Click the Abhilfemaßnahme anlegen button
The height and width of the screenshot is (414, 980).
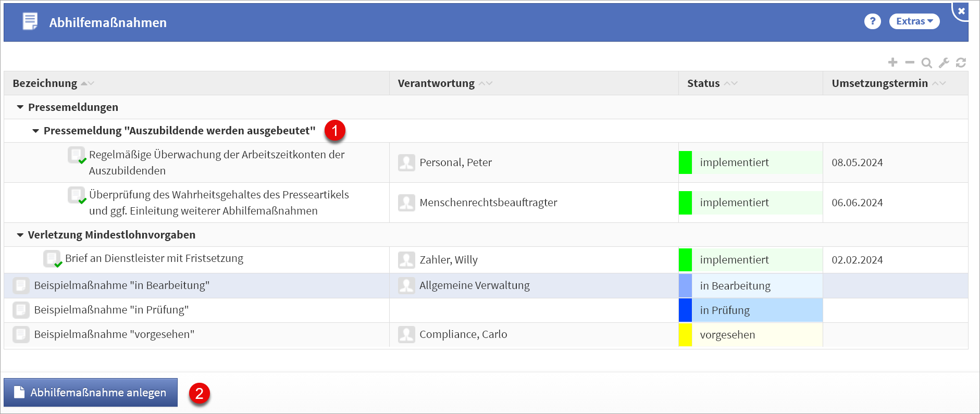point(91,392)
